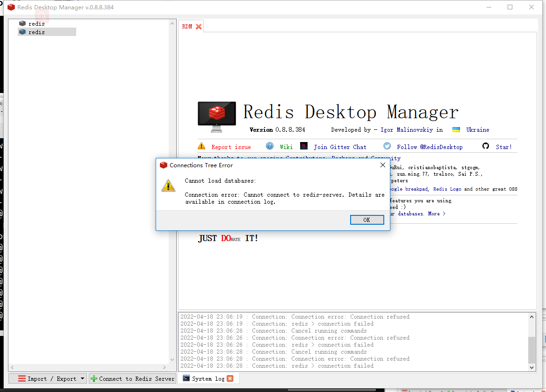Screen dimensions: 546x392
Task: Click the 'Version 0.8.8.384' text
Action: point(277,130)
